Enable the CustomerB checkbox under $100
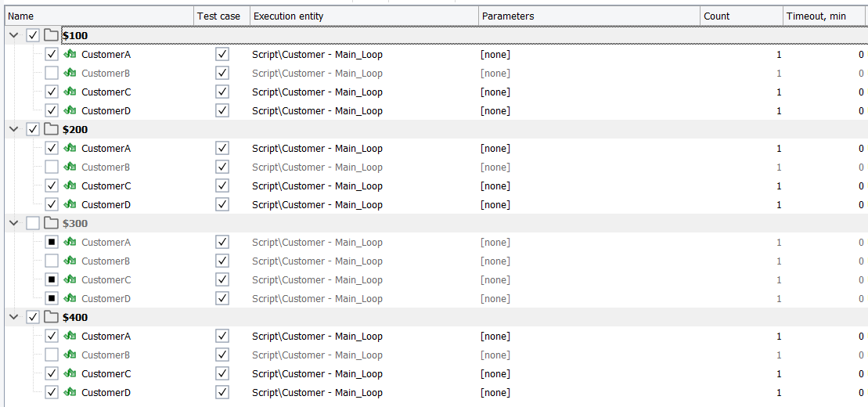This screenshot has width=868, height=407. click(x=52, y=73)
